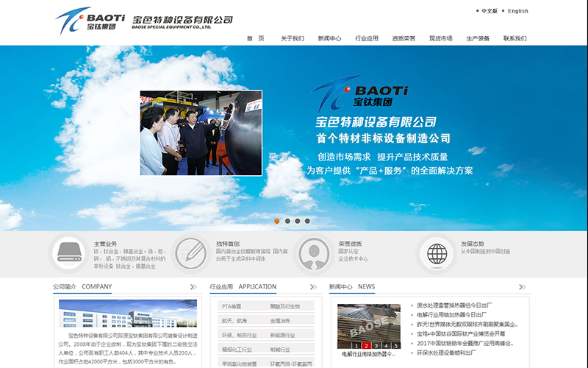Click the 独特首创 heading
This screenshot has width=588, height=368.
[x=228, y=244]
